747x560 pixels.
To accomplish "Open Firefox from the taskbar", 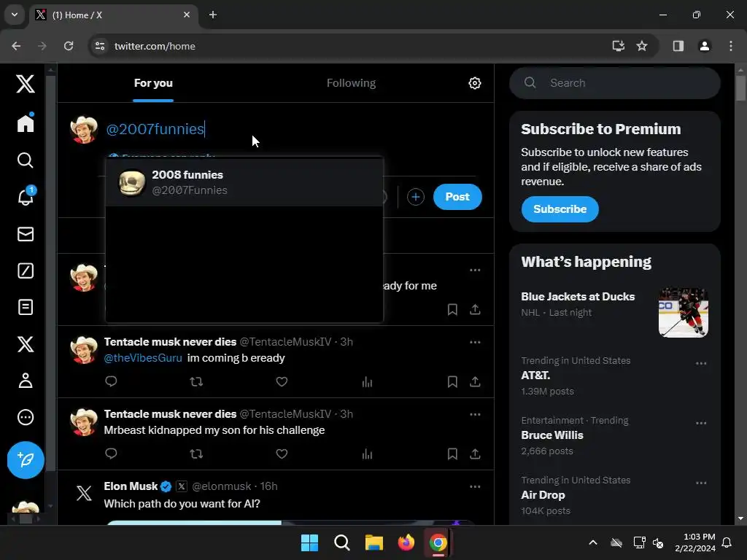I will click(406, 542).
